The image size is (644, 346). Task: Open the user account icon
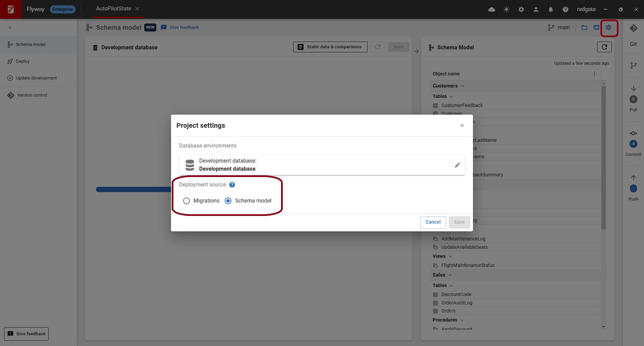(x=536, y=9)
